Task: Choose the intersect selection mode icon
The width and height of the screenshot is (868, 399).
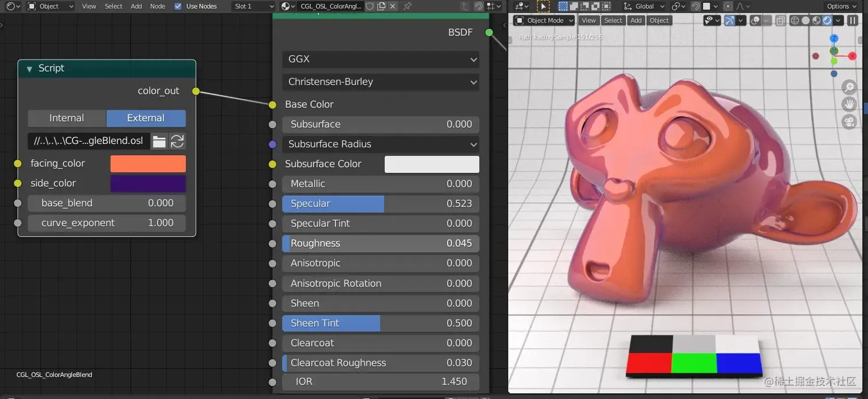Action: [606, 6]
